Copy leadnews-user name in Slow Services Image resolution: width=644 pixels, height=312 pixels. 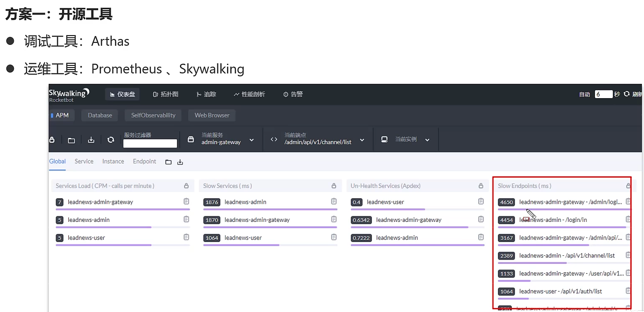[x=334, y=237]
